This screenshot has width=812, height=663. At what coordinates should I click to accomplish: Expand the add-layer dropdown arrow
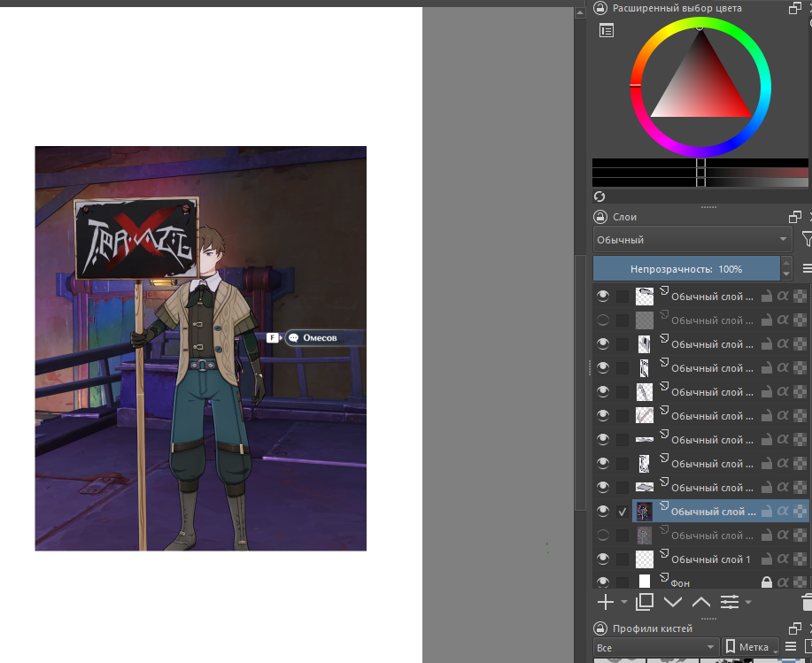click(623, 602)
